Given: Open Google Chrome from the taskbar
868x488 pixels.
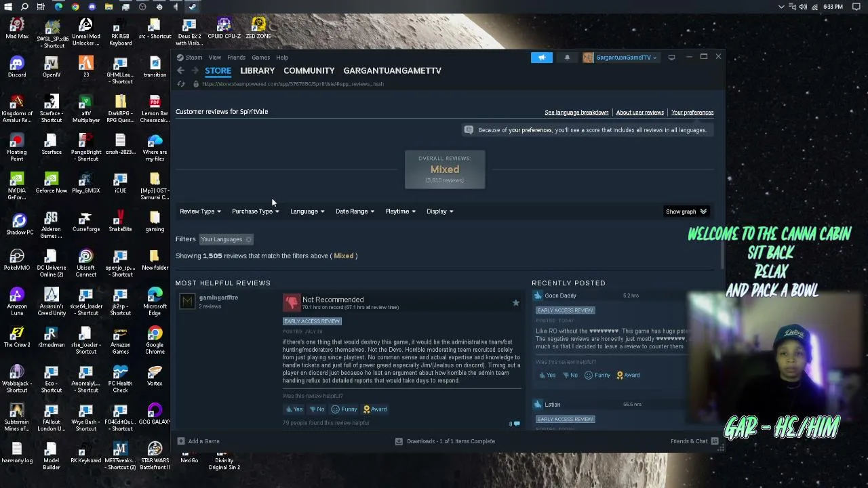Looking at the screenshot, I should point(75,7).
